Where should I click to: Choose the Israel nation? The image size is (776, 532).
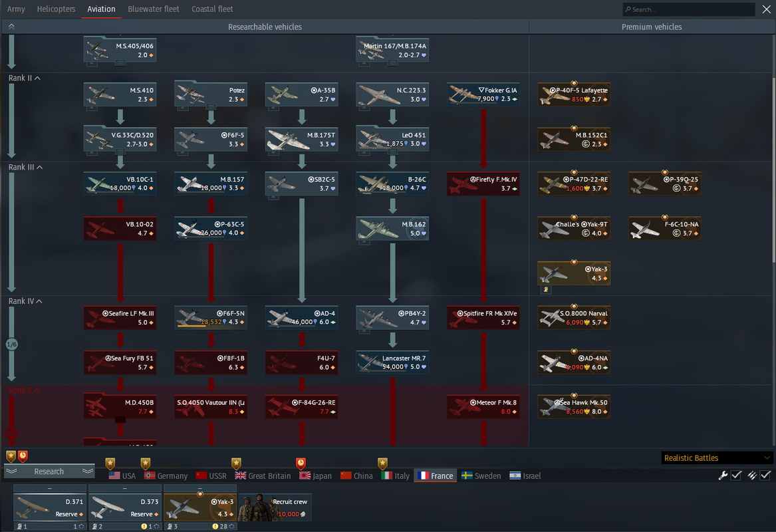tap(525, 475)
